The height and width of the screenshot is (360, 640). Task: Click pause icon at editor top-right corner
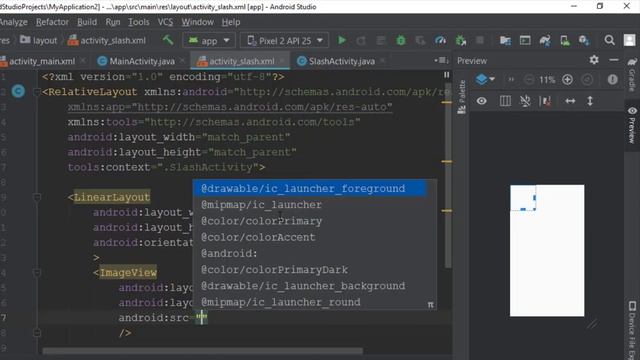click(447, 75)
